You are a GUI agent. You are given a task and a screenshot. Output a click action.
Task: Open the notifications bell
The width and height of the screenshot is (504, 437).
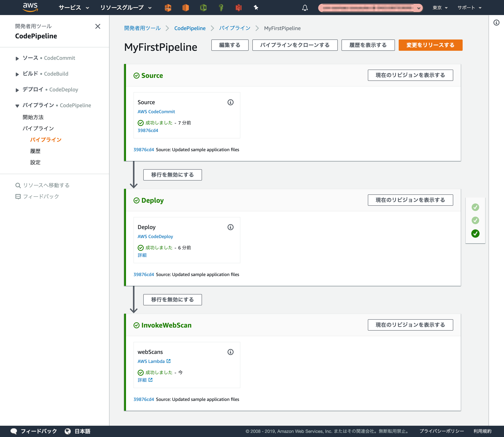(x=304, y=8)
